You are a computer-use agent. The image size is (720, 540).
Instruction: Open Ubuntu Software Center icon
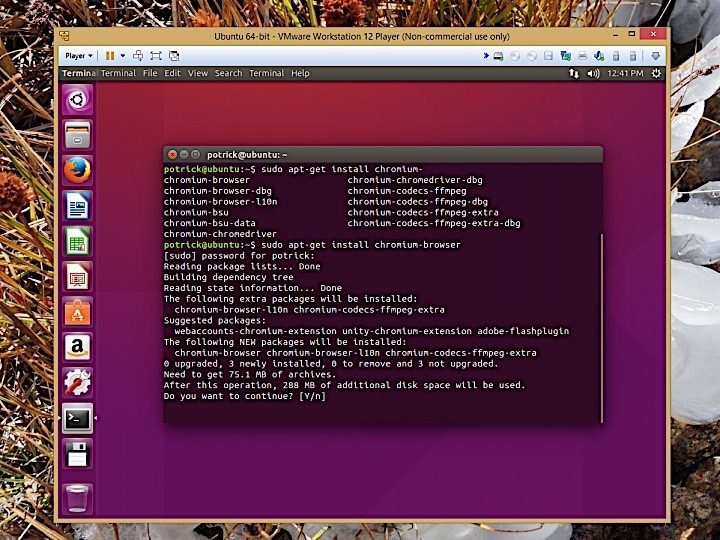77,312
